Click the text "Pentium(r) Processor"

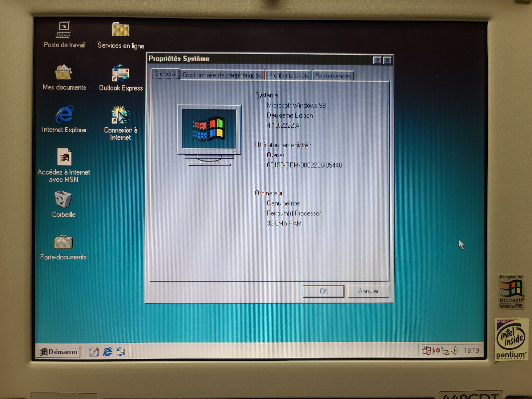(x=294, y=213)
